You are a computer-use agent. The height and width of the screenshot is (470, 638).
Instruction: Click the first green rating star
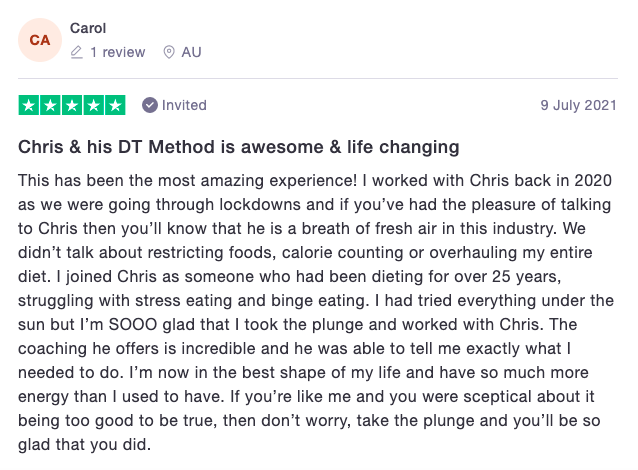29,105
